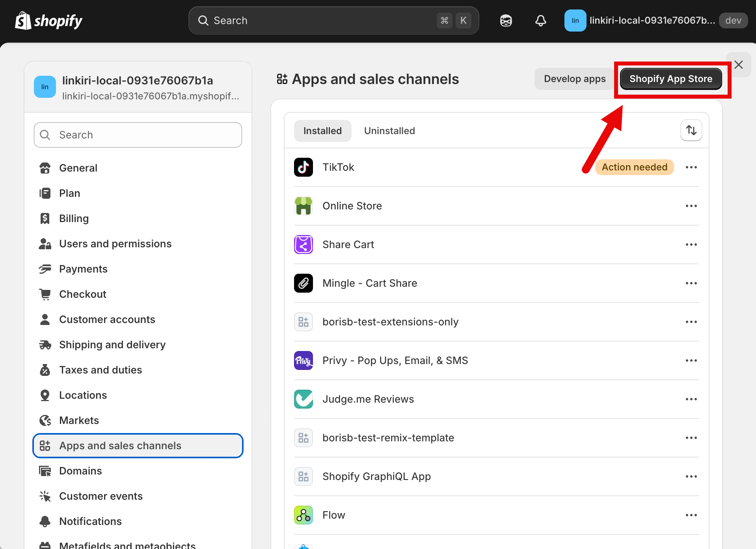Click the Privy app icon
This screenshot has height=549, width=756.
[303, 360]
